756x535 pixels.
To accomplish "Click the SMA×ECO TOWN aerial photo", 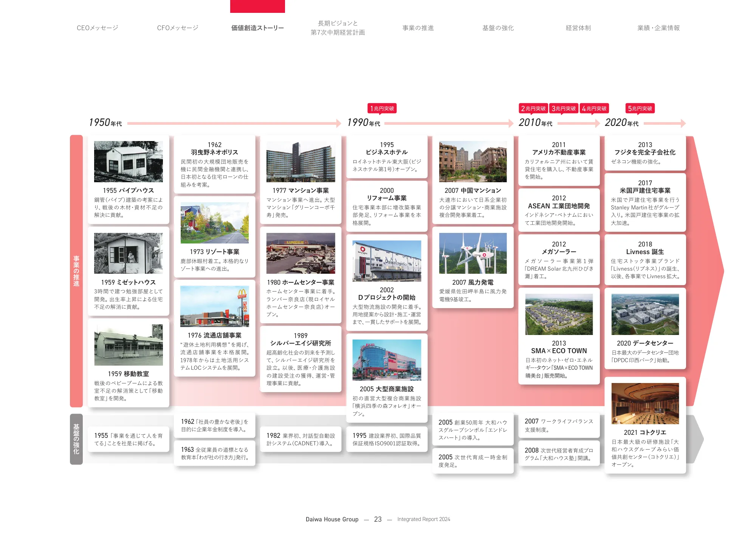I will (559, 314).
